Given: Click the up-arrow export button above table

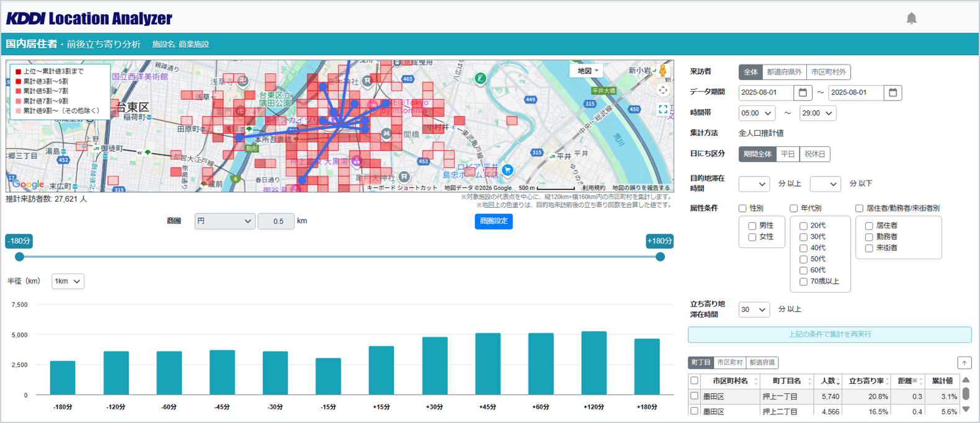Looking at the screenshot, I should (964, 363).
